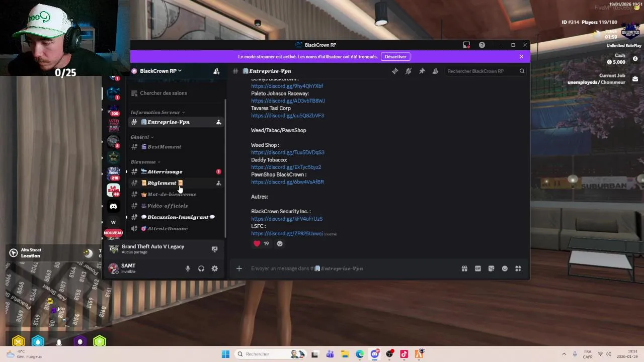
Task: Click the search magnifier icon in Discord
Action: [522, 71]
